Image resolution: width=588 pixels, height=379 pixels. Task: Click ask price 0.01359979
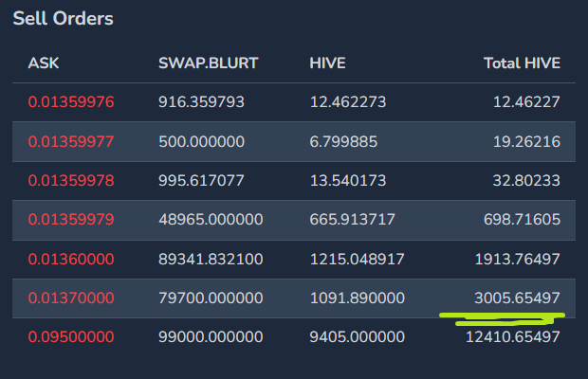71,219
